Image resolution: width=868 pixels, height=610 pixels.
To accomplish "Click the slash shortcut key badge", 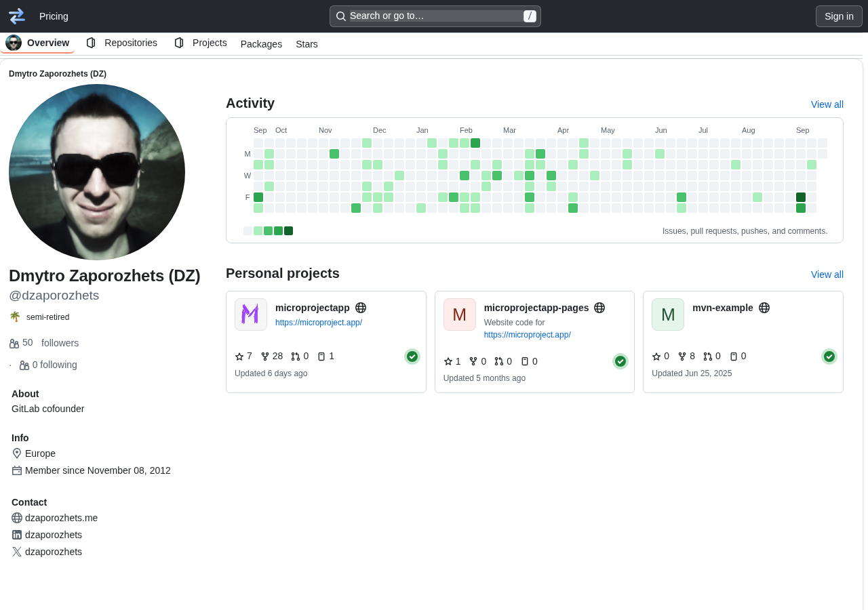I will click(530, 16).
